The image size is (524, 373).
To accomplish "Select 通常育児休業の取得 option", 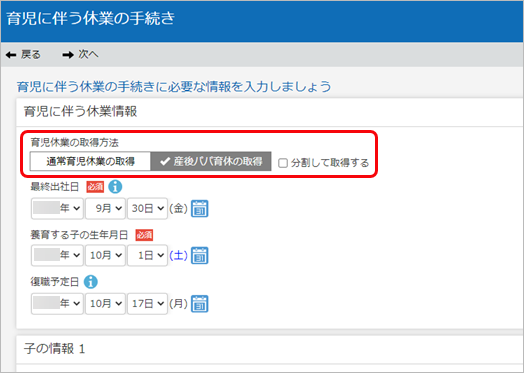I will 90,162.
